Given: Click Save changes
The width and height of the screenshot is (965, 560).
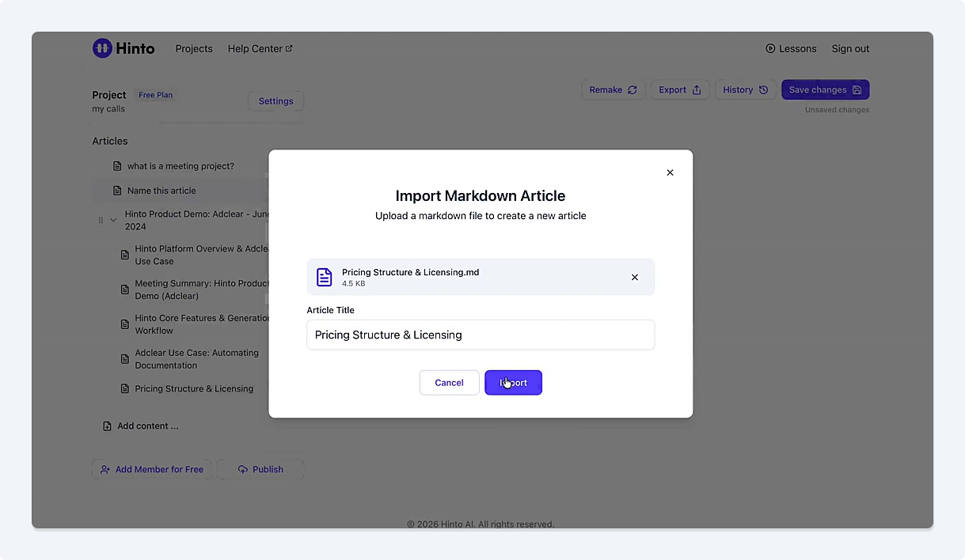Looking at the screenshot, I should pyautogui.click(x=825, y=90).
